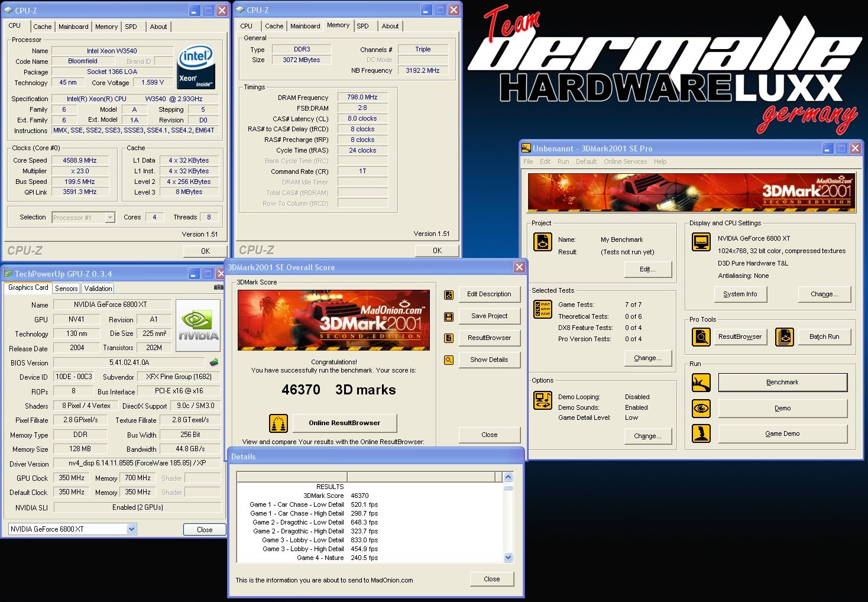
Task: Click Change... under Selected Tests
Action: point(648,358)
